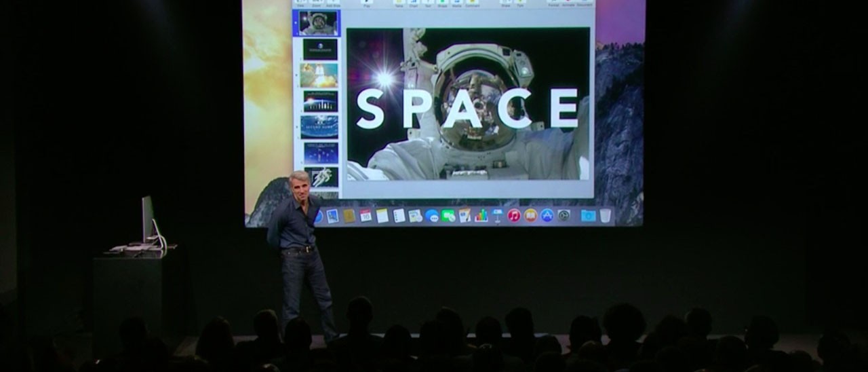Open the Trash in the Dock

pyautogui.click(x=605, y=215)
